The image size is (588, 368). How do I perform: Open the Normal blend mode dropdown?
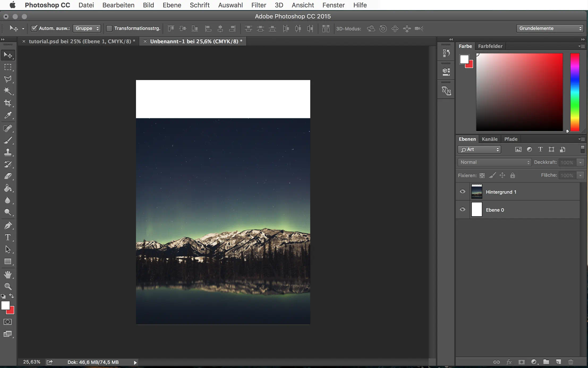click(494, 162)
